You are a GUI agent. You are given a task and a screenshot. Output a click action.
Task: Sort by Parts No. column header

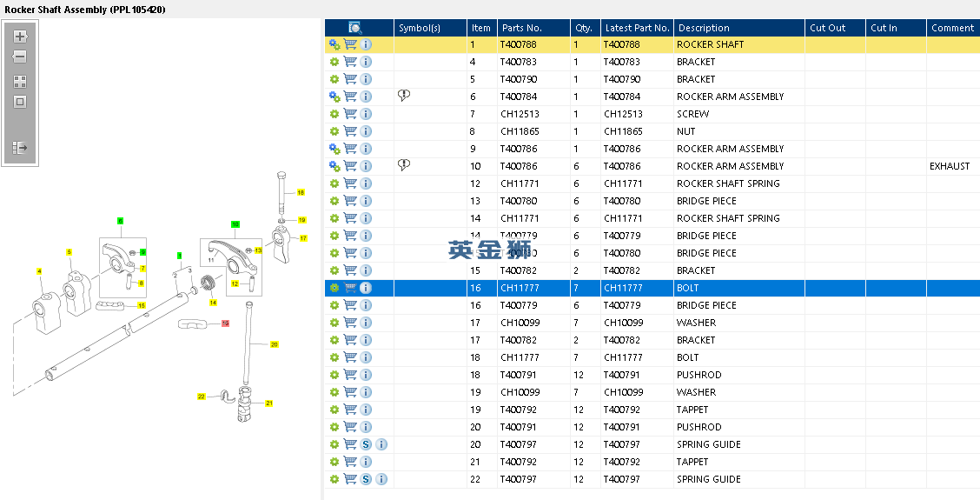(533, 28)
